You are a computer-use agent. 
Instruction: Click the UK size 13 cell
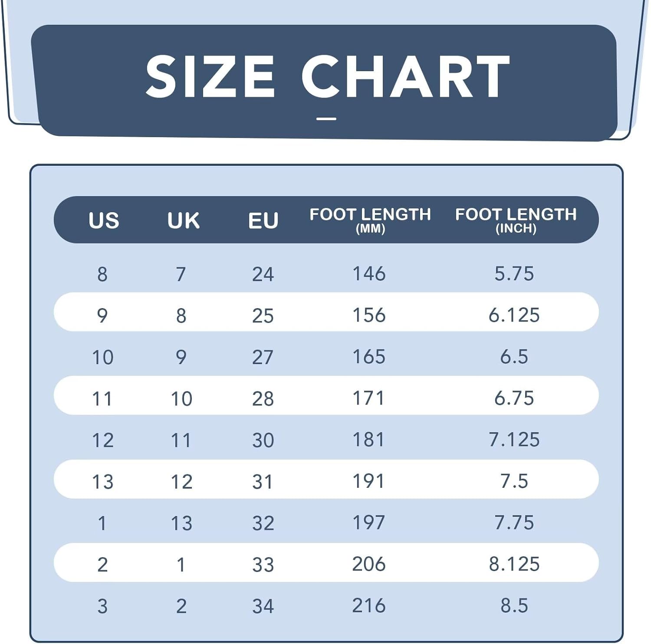click(181, 523)
